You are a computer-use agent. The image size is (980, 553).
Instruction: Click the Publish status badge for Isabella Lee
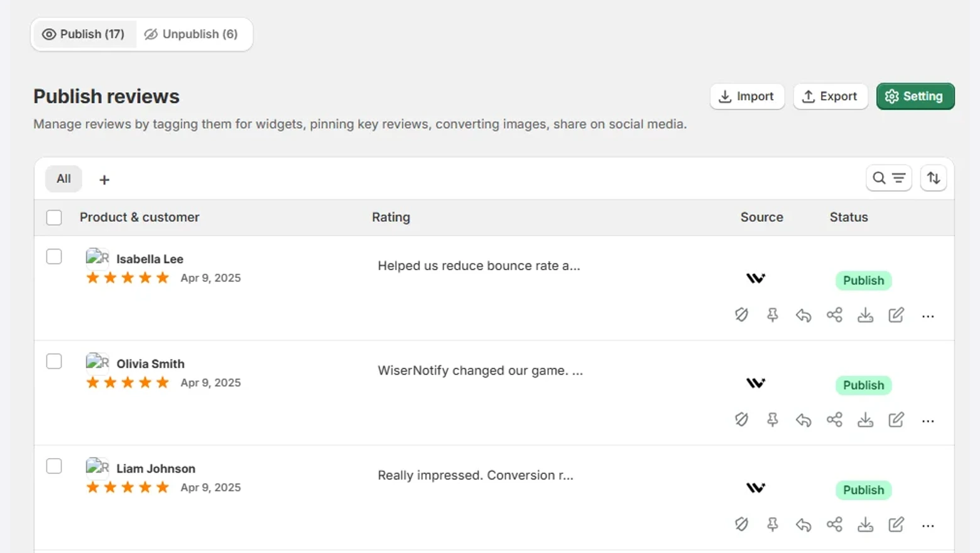pyautogui.click(x=864, y=280)
